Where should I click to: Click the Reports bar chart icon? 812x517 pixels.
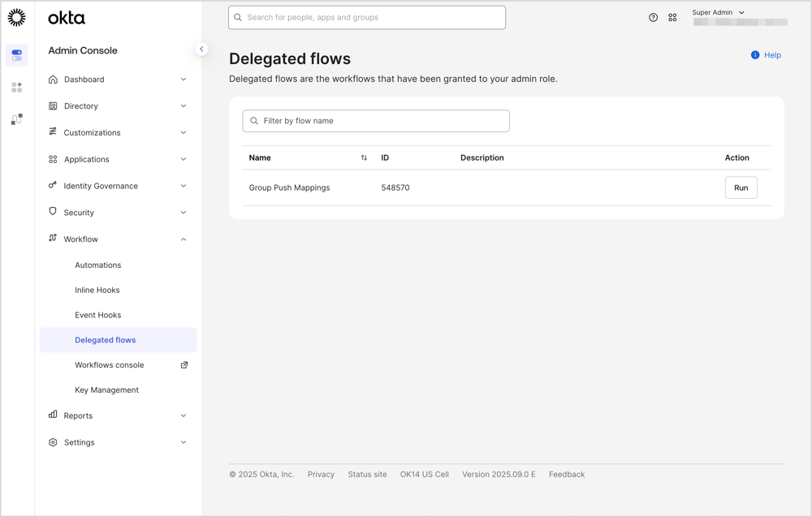pyautogui.click(x=53, y=415)
